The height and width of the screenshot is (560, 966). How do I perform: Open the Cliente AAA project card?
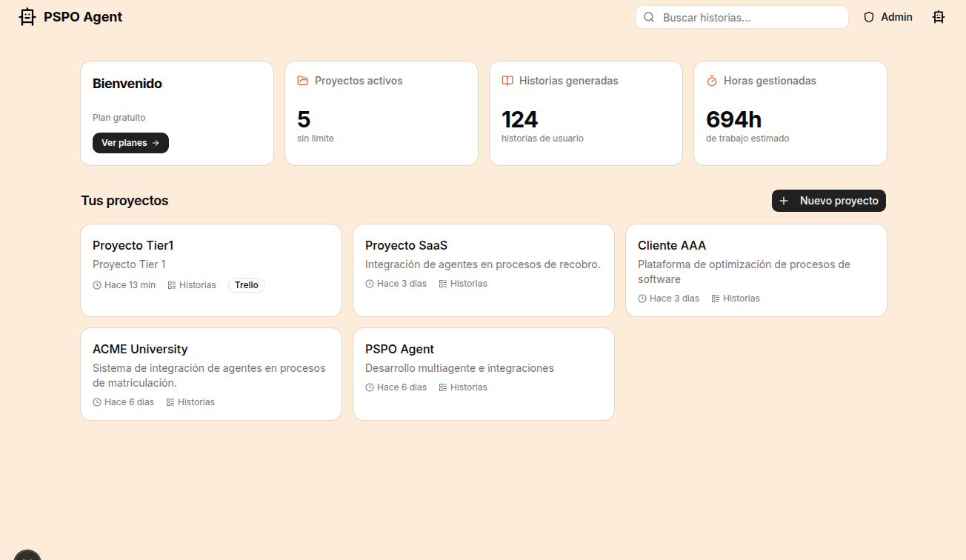click(756, 270)
